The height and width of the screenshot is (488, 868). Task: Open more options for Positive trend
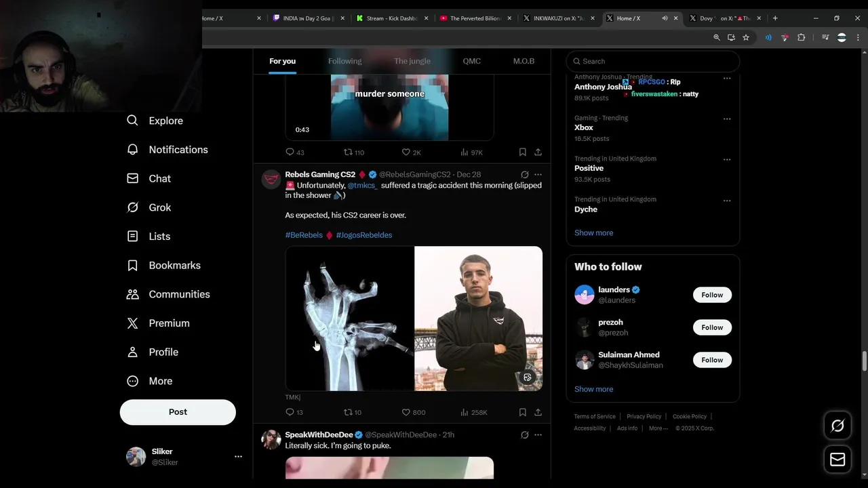click(x=727, y=159)
